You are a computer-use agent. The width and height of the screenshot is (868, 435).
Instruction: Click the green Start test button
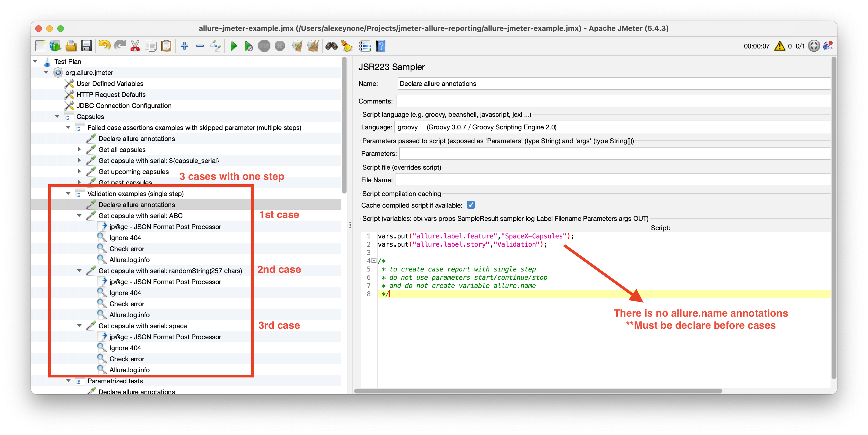pos(234,46)
